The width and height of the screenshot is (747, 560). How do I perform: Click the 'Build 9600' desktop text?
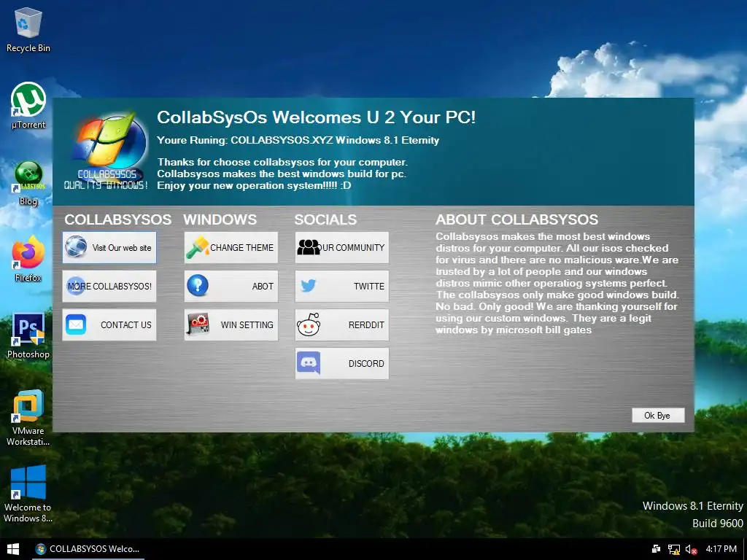tap(718, 524)
